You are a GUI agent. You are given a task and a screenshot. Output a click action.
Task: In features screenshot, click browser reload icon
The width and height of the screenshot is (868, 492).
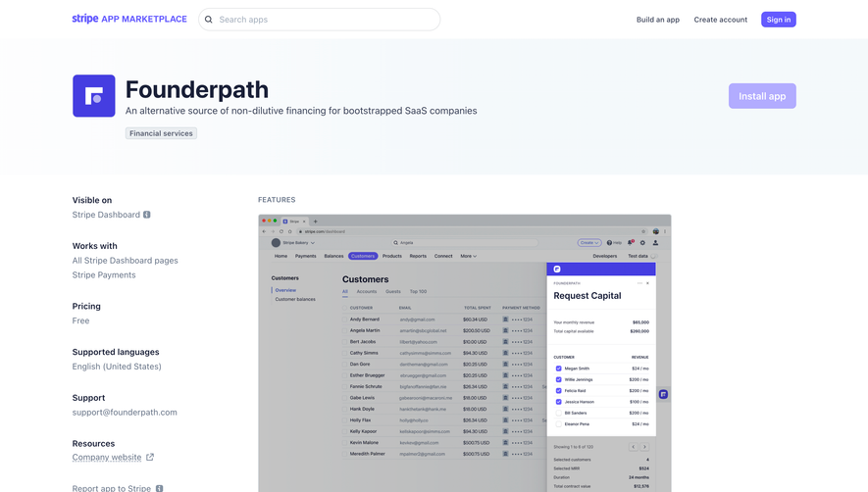tap(281, 231)
